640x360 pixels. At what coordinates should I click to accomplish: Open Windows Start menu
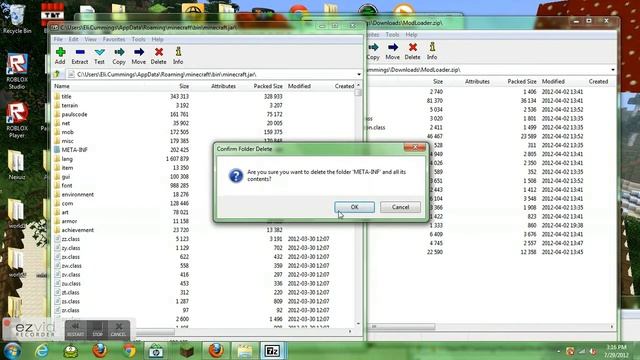(12, 351)
